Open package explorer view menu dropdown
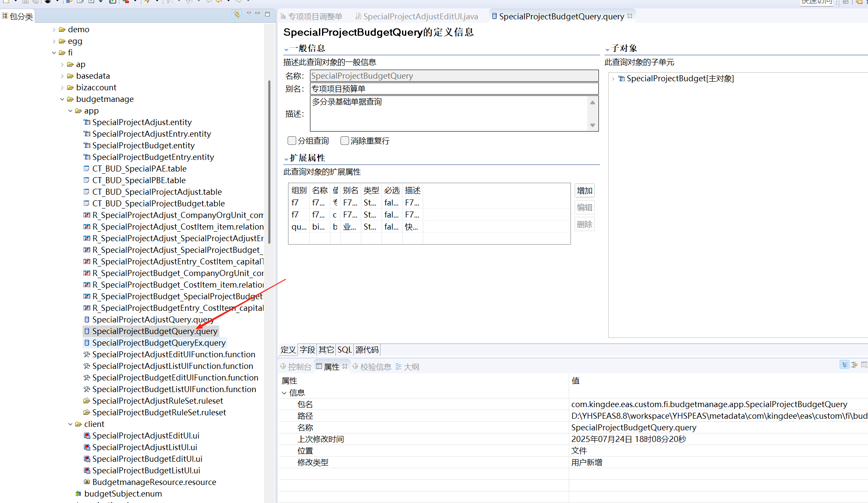This screenshot has width=868, height=503. (248, 14)
